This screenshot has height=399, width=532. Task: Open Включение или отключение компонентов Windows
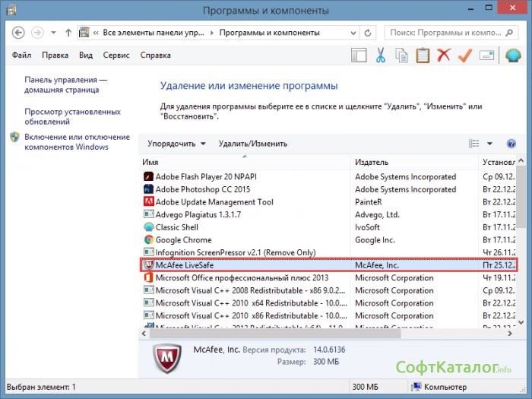coord(76,141)
